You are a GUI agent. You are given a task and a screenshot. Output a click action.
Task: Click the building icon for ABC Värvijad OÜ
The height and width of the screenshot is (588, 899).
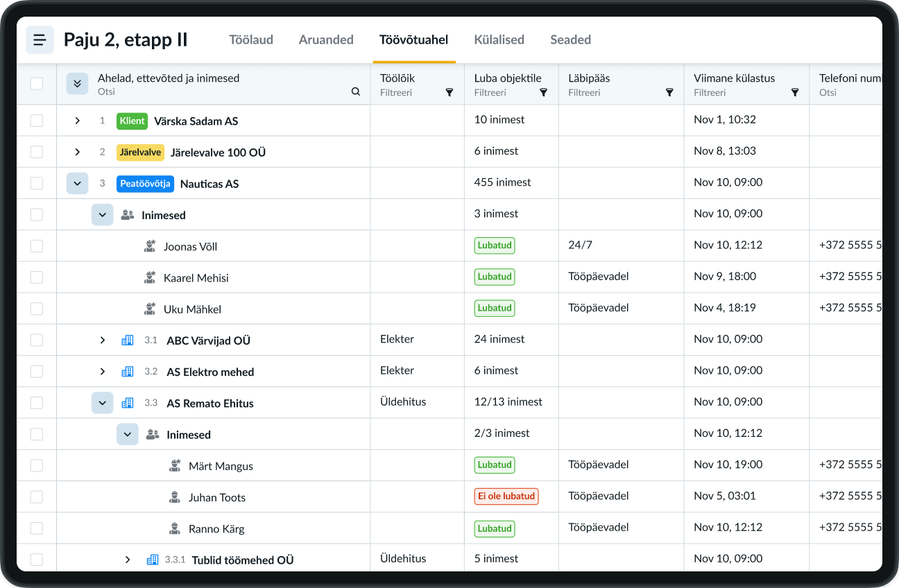[x=128, y=340]
